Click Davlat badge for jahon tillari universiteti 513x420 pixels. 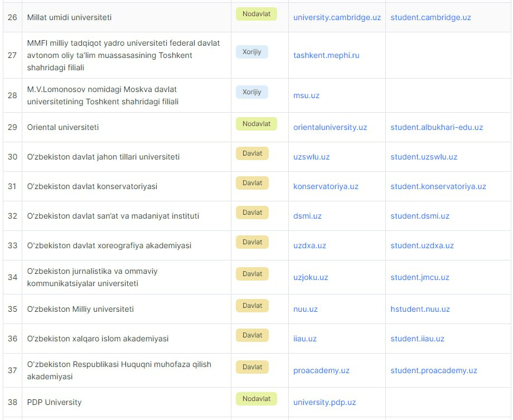(x=252, y=153)
